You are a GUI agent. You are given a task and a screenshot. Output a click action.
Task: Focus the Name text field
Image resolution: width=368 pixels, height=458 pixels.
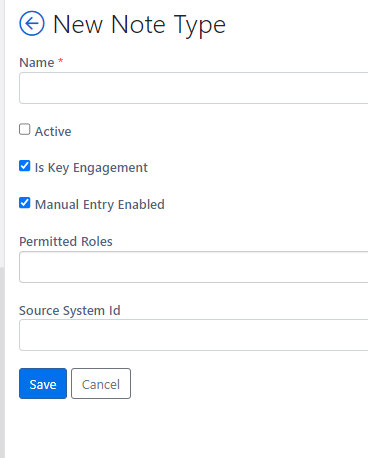(194, 88)
